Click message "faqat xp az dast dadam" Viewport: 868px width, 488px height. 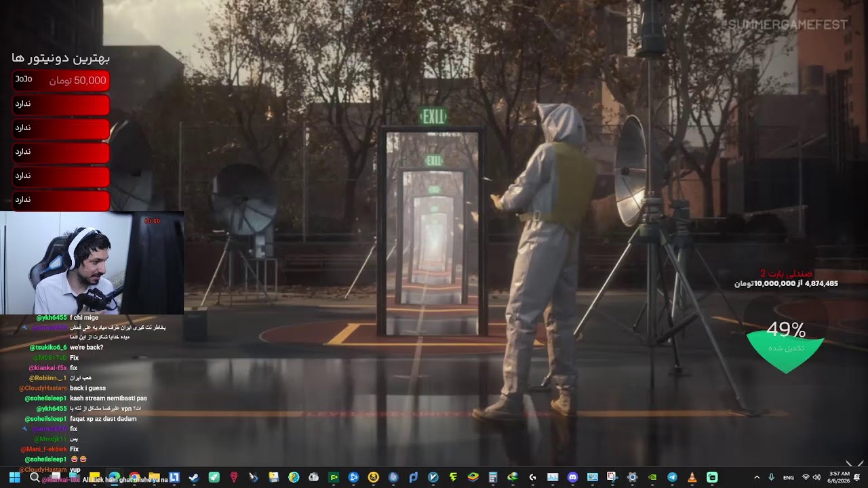pyautogui.click(x=103, y=419)
